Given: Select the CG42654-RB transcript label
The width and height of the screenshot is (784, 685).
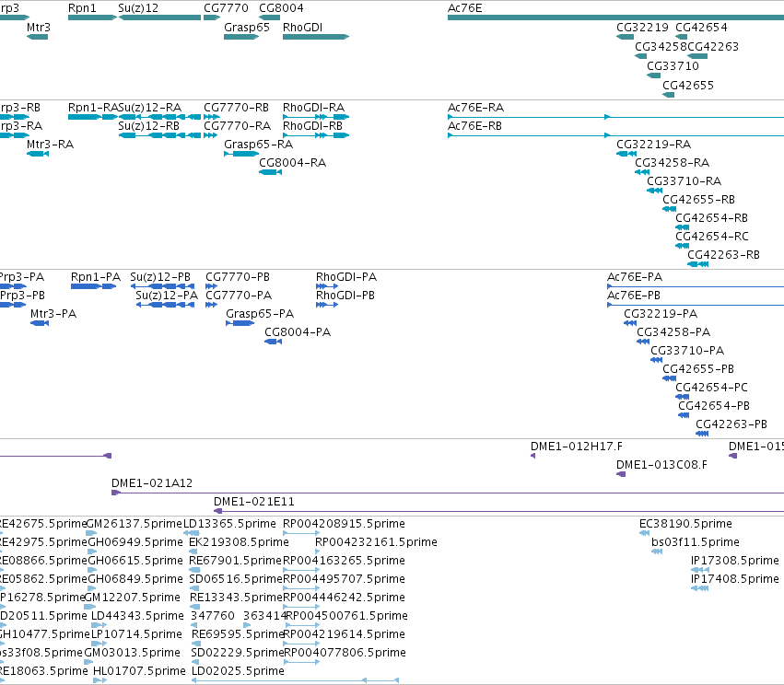Looking at the screenshot, I should pos(712,218).
